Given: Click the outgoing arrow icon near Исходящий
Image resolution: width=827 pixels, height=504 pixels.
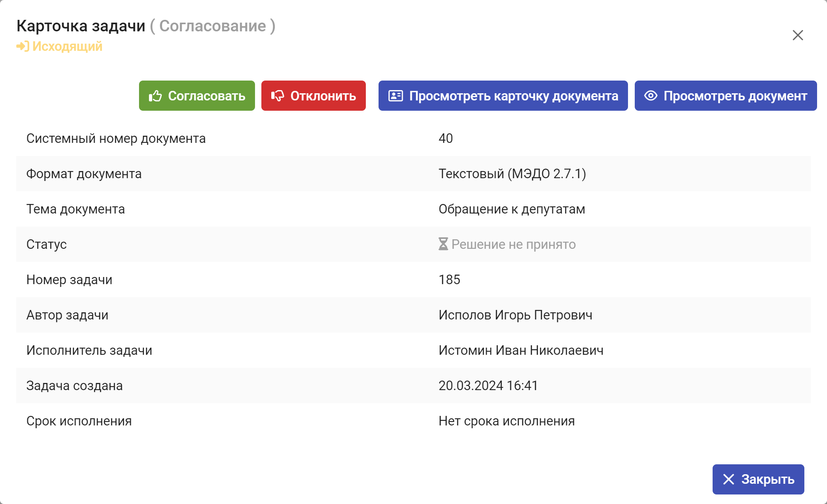Looking at the screenshot, I should tap(23, 46).
